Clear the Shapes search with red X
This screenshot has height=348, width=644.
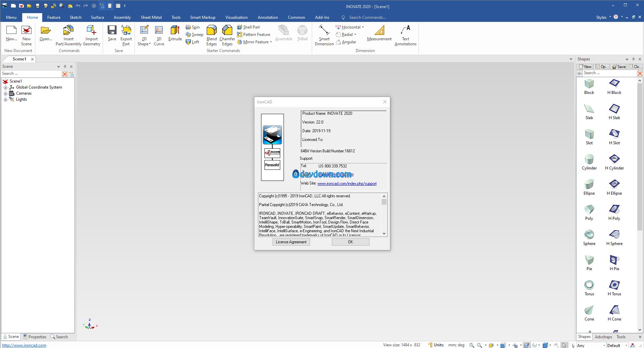pyautogui.click(x=640, y=73)
